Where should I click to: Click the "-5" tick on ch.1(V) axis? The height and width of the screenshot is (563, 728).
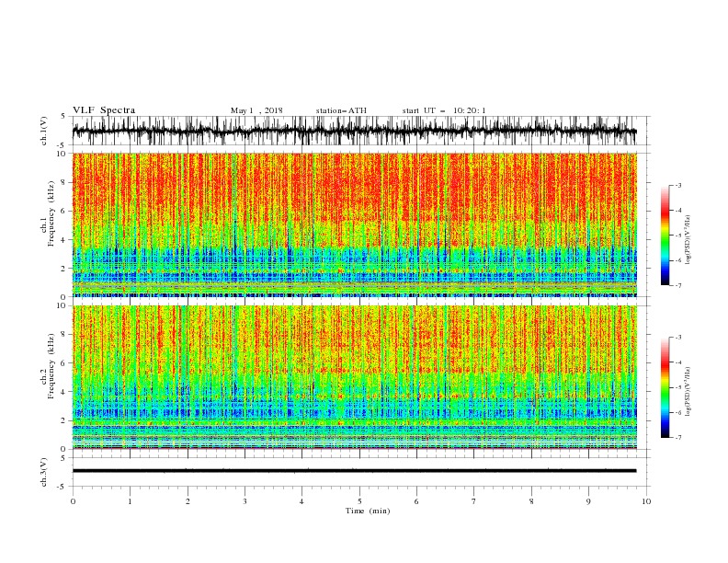(x=63, y=145)
